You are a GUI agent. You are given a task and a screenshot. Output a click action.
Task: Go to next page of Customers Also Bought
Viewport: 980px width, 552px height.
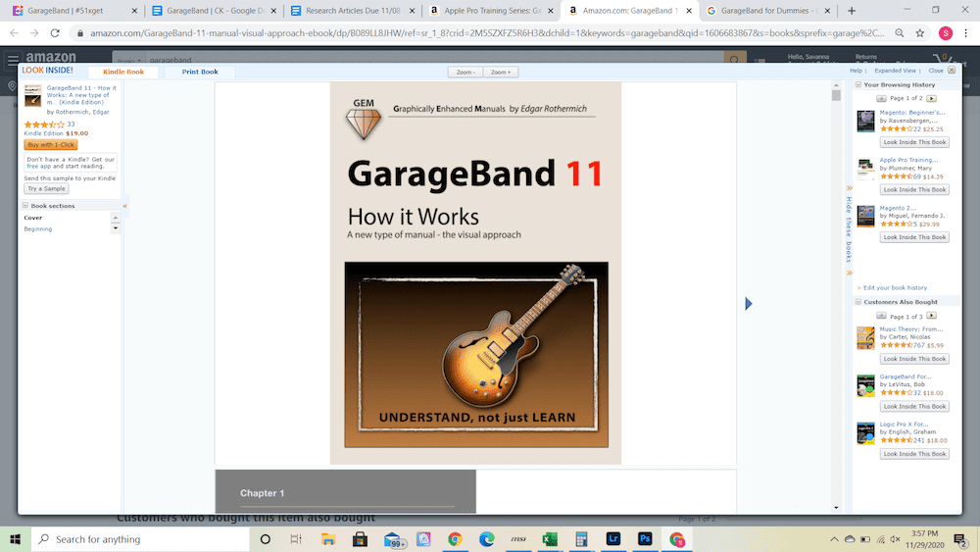(931, 316)
